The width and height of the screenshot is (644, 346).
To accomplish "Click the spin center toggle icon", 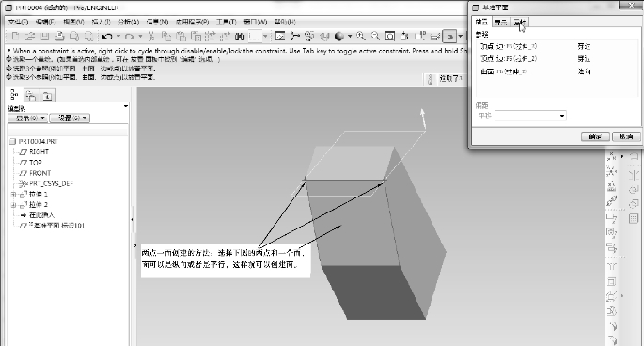I will [294, 36].
